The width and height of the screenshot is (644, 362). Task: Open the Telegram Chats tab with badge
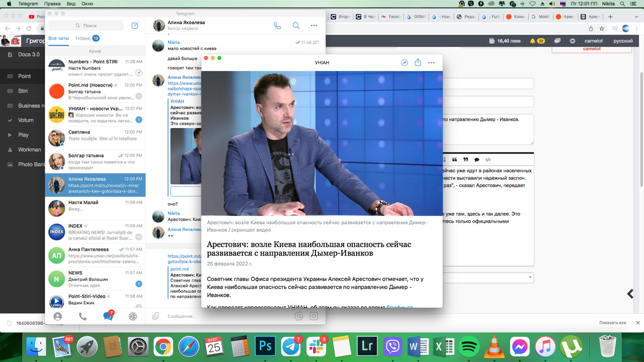(x=108, y=316)
